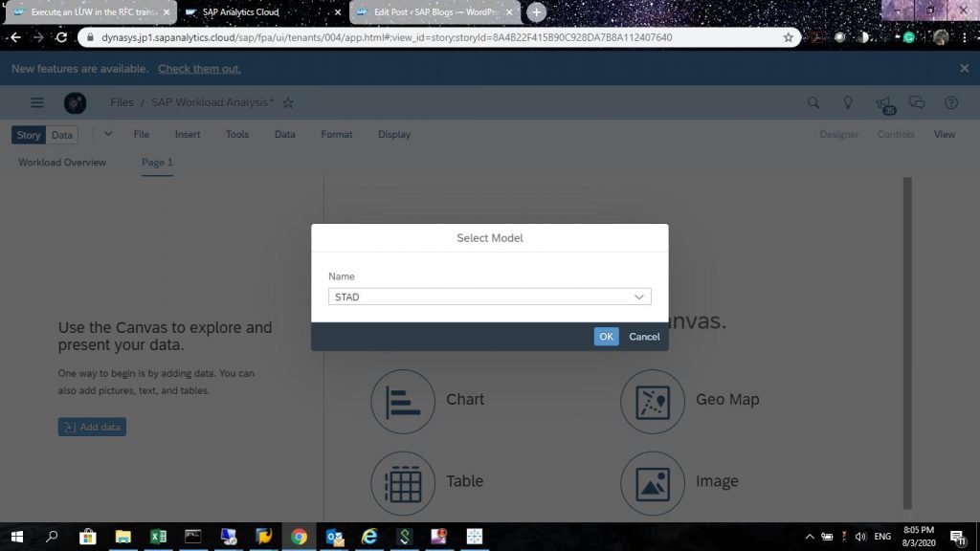Open the taskbar clock showing 8:05 PM

[x=918, y=537]
